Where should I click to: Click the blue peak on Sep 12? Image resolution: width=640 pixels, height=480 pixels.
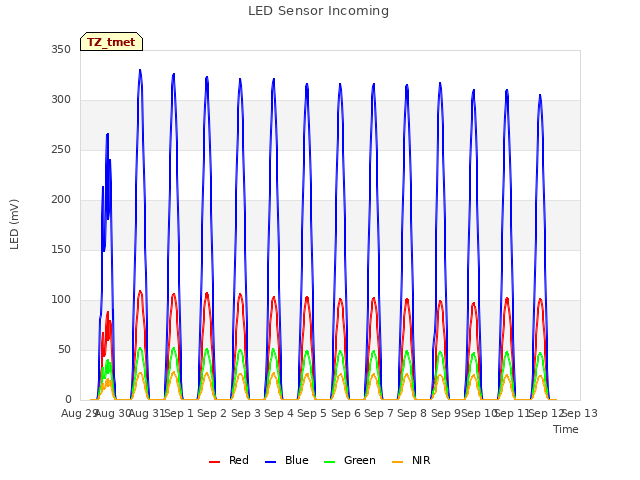coord(540,96)
